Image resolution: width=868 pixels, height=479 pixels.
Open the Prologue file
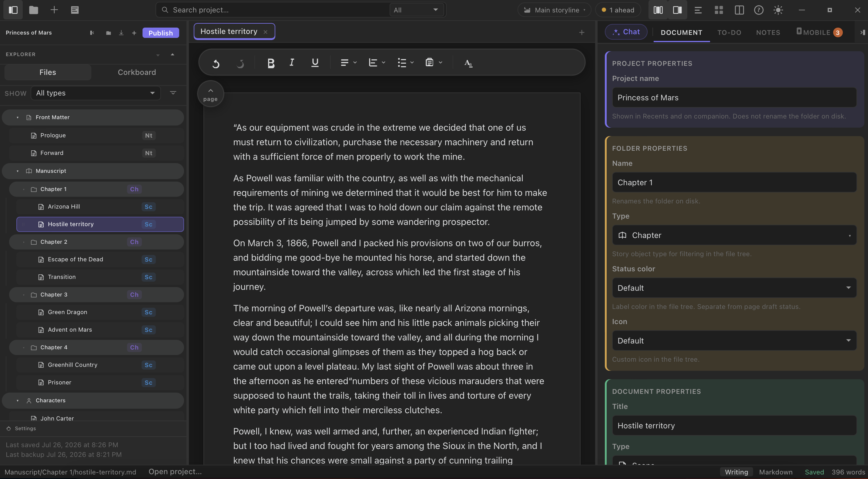click(96, 136)
